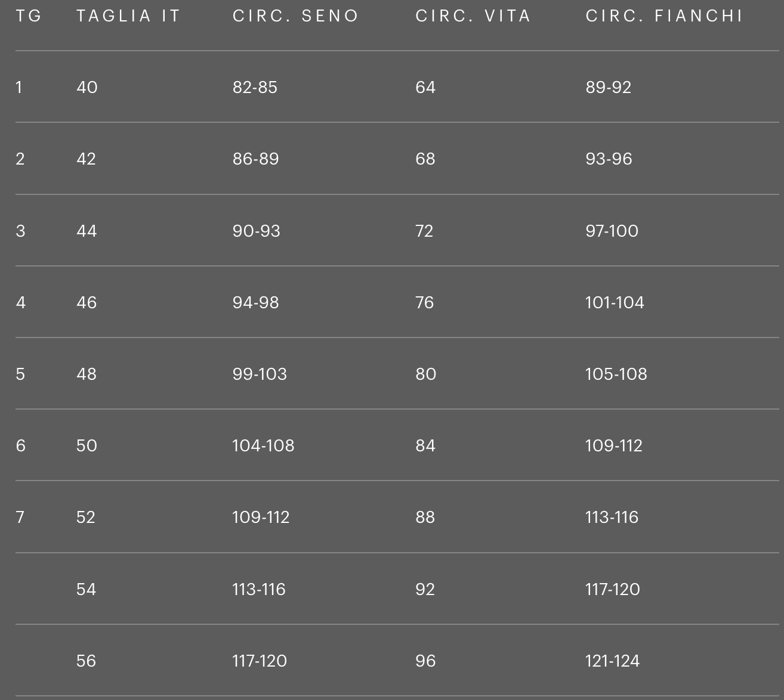The width and height of the screenshot is (784, 700).
Task: Select Italian size 46 cell
Action: pos(87,303)
